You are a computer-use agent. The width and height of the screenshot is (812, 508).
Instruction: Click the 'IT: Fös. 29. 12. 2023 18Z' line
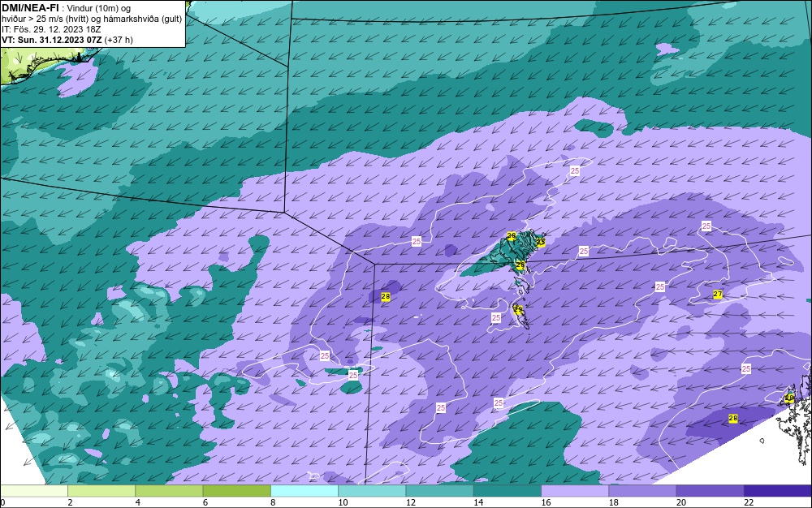pos(51,29)
